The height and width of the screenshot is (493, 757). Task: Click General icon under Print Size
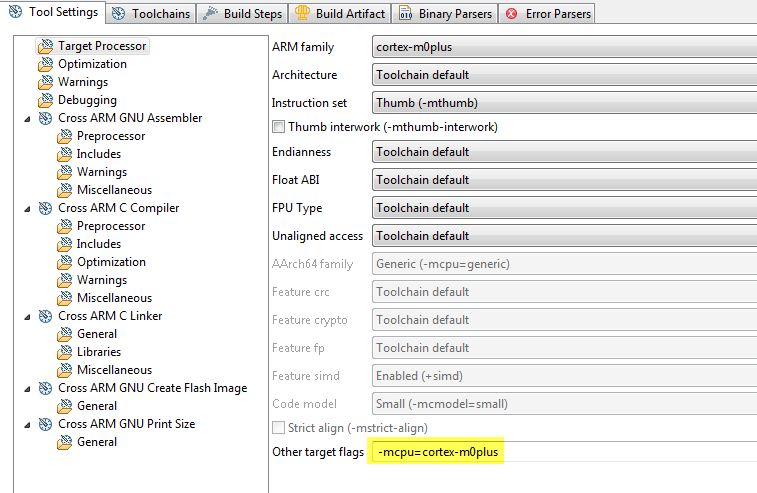[65, 442]
